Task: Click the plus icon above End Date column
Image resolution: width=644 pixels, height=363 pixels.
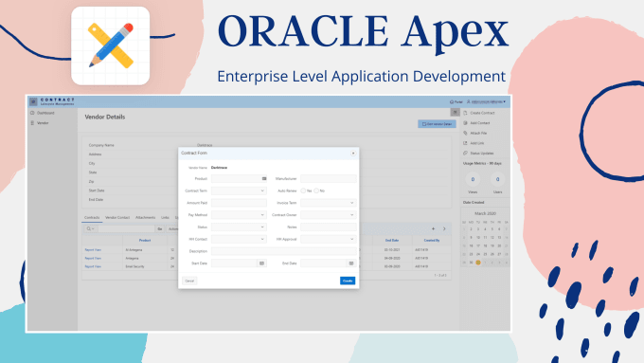Action: point(433,228)
